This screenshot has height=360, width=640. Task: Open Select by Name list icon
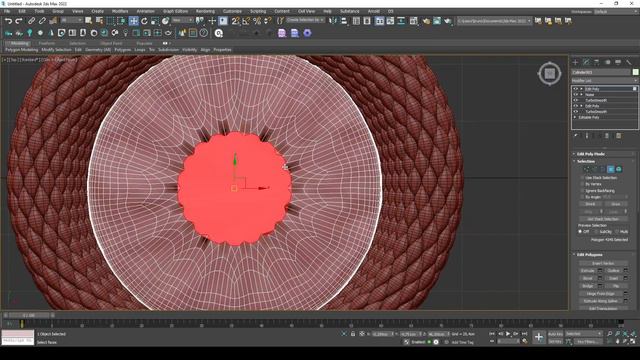99,20
